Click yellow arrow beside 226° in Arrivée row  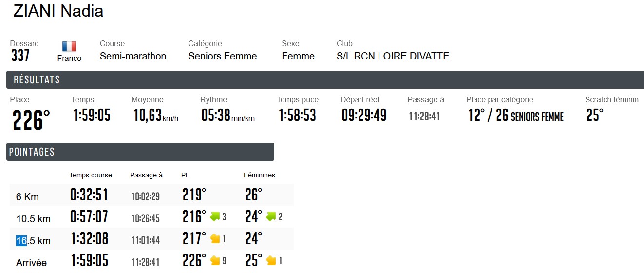pyautogui.click(x=215, y=261)
